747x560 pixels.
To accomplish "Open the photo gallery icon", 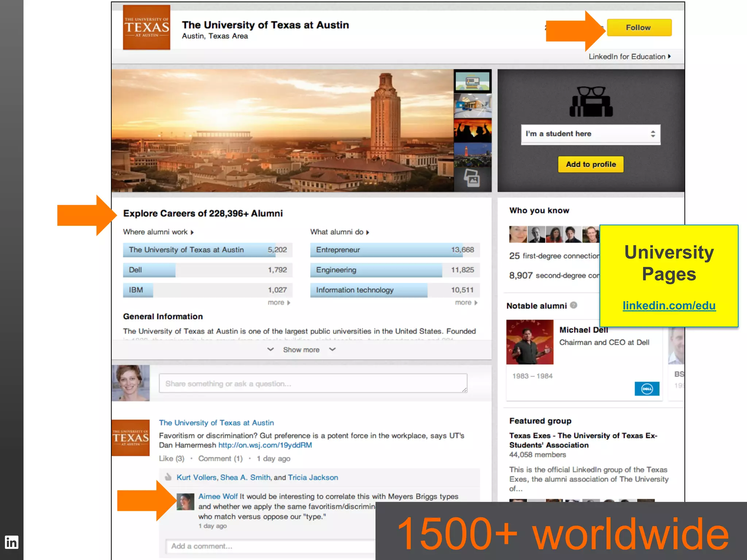I will 472,179.
